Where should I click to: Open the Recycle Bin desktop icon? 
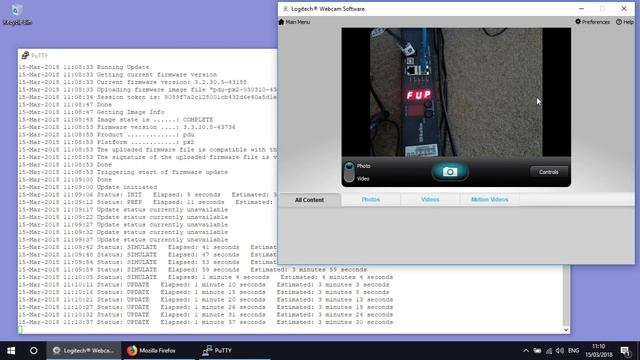tap(17, 14)
